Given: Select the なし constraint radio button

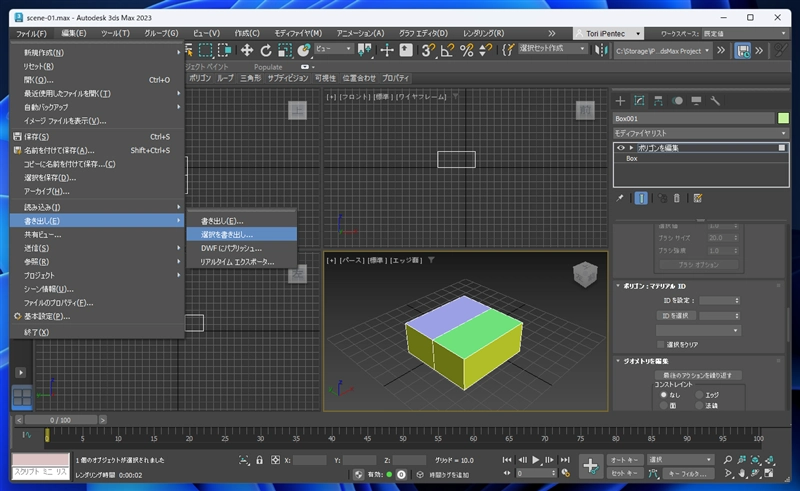Looking at the screenshot, I should pos(664,395).
